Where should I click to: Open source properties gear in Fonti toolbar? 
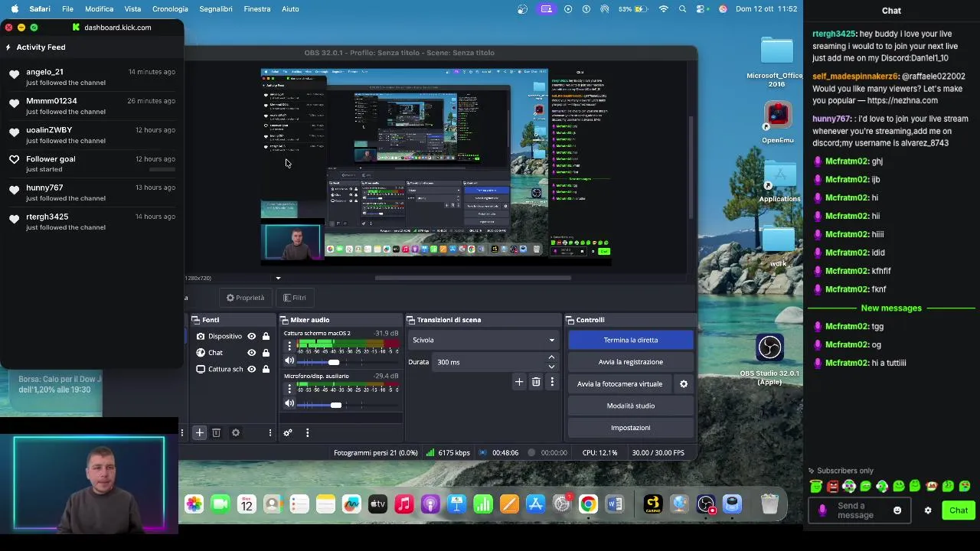click(236, 433)
